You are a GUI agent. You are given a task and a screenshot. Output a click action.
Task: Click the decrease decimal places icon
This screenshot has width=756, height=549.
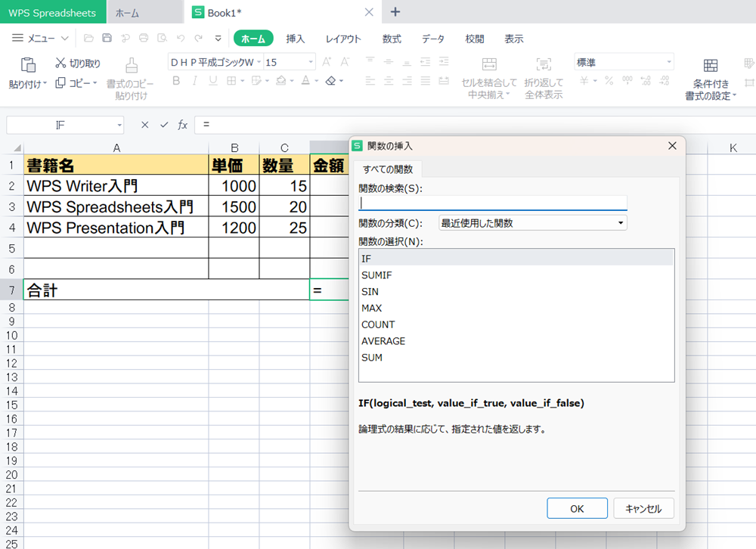665,81
